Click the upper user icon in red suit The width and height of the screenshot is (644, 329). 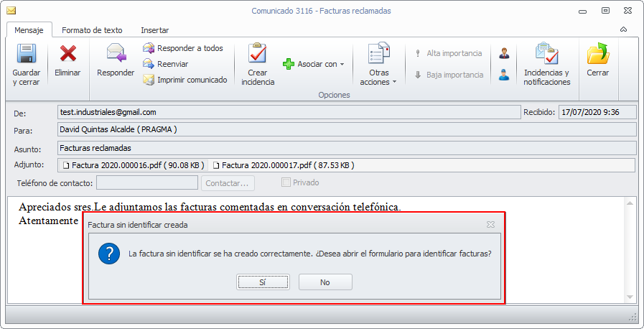click(504, 53)
